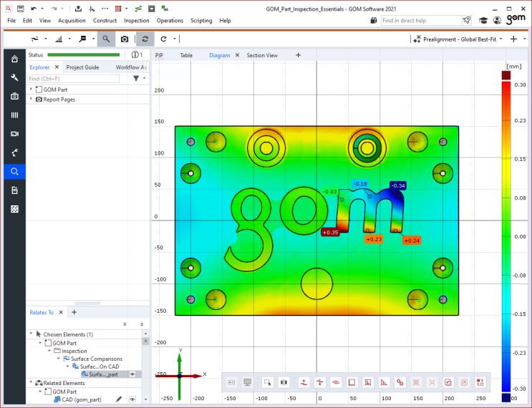
Task: Click the red shapes swap tool
Action: (x=480, y=382)
